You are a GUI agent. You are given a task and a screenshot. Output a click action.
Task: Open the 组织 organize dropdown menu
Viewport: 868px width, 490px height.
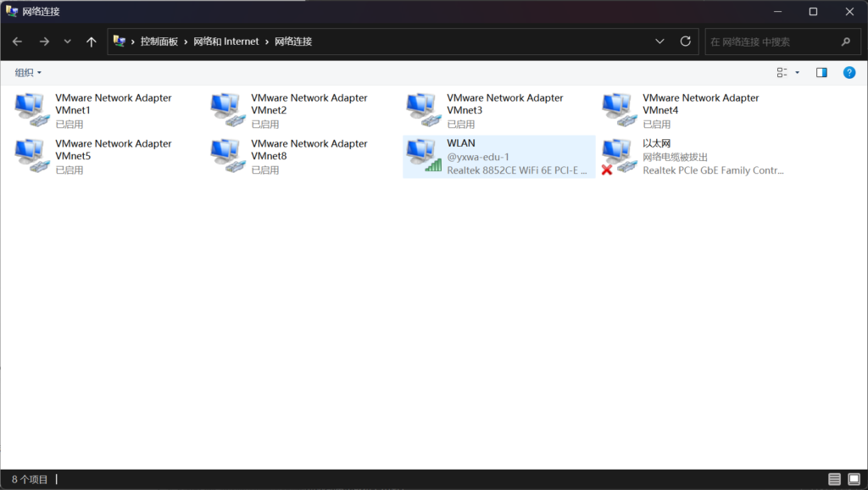(x=28, y=73)
